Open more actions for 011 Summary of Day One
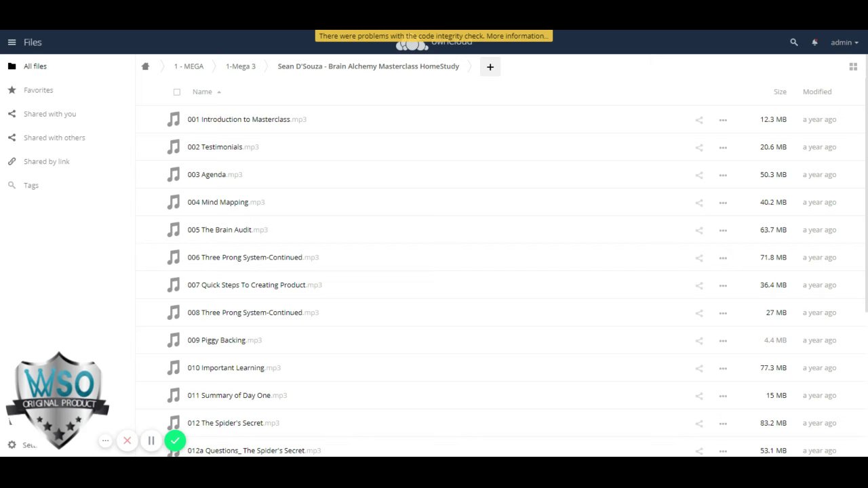868x488 pixels. (723, 396)
